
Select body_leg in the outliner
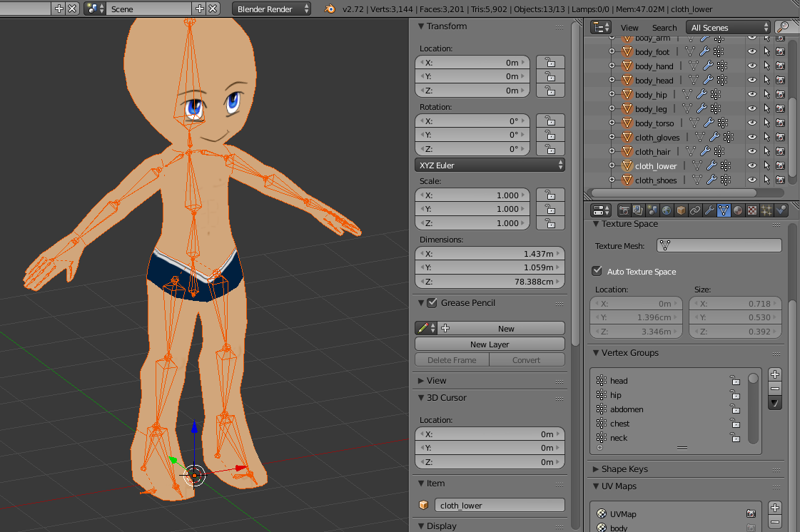pos(651,108)
